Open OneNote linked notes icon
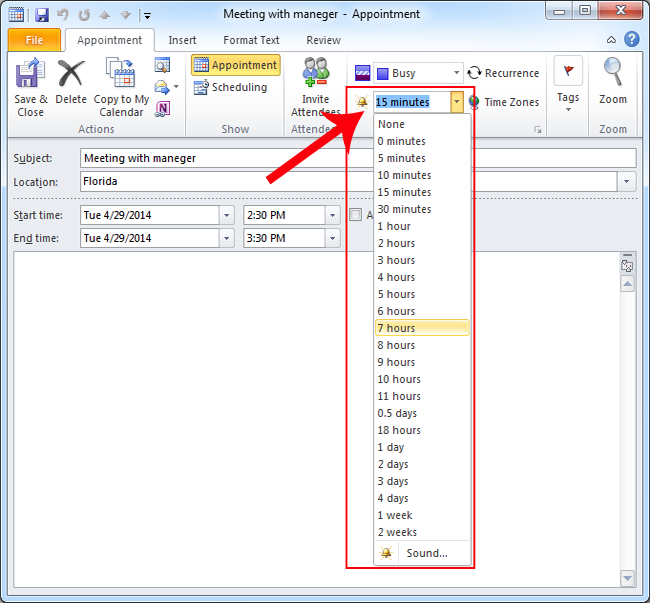This screenshot has height=603, width=650. coord(162,109)
